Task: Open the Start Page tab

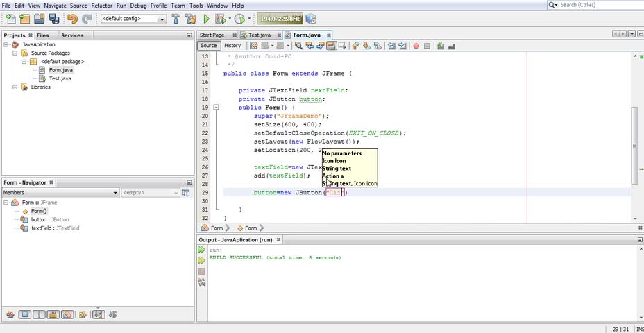Action: tap(212, 35)
